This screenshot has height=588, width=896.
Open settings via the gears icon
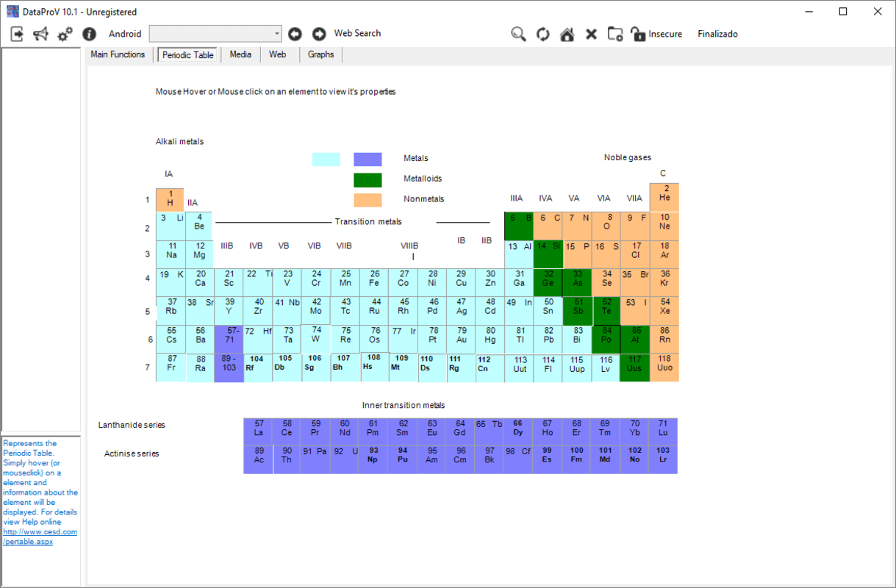[65, 34]
